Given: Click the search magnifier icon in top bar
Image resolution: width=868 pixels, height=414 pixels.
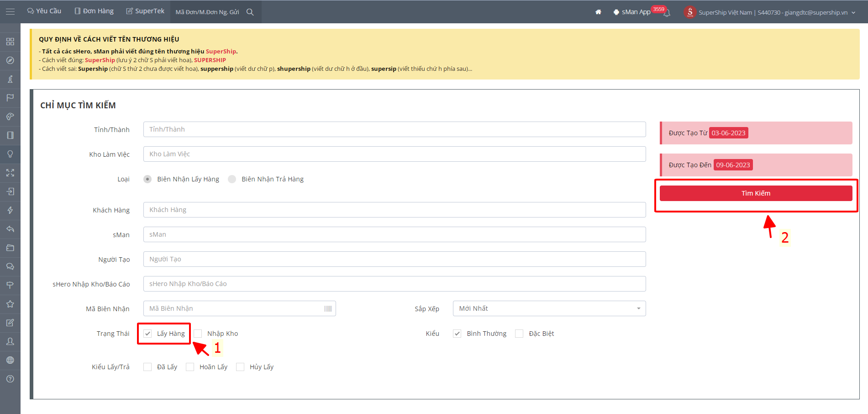Looking at the screenshot, I should point(250,12).
